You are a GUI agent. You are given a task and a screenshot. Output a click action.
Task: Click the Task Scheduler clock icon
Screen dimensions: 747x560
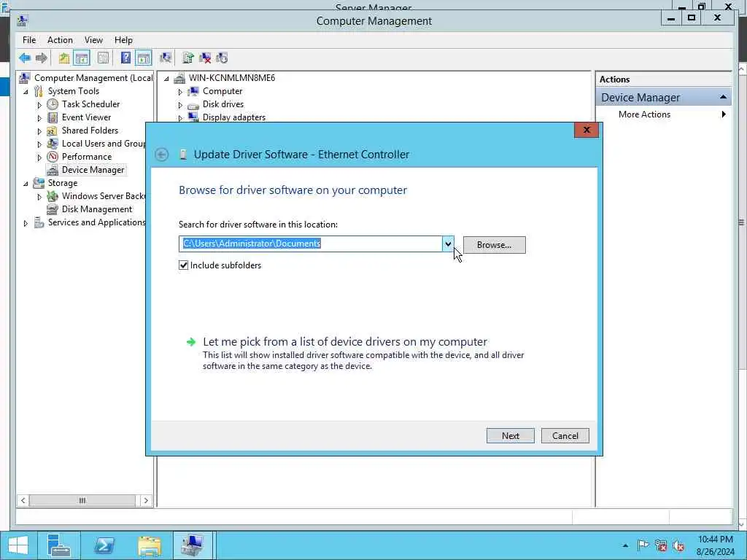click(x=53, y=104)
